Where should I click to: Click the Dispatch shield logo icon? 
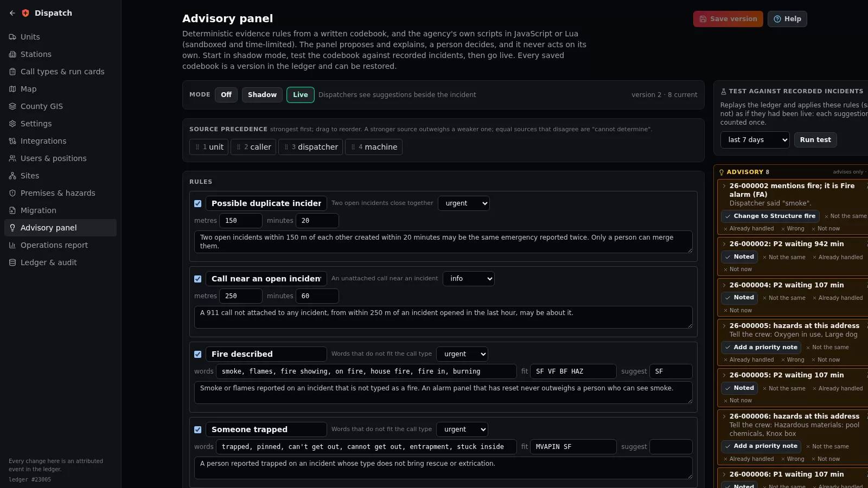[x=25, y=13]
